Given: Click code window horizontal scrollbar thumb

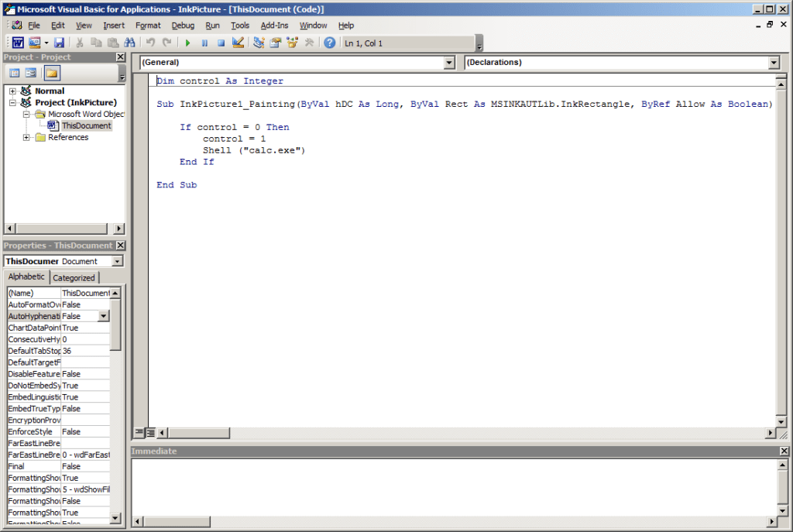Looking at the screenshot, I should click(x=199, y=433).
